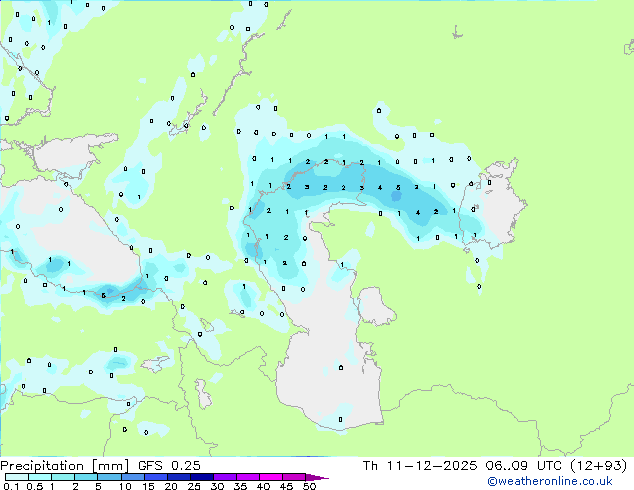Pick the 0.5–1 mm legend swatch
The image size is (634, 490).
(x=40, y=477)
